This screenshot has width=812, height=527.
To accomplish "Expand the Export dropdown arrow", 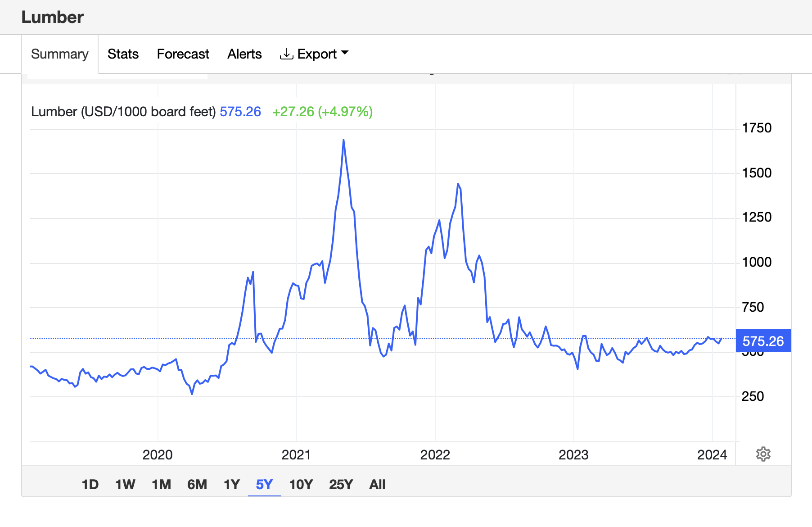I will pyautogui.click(x=345, y=53).
